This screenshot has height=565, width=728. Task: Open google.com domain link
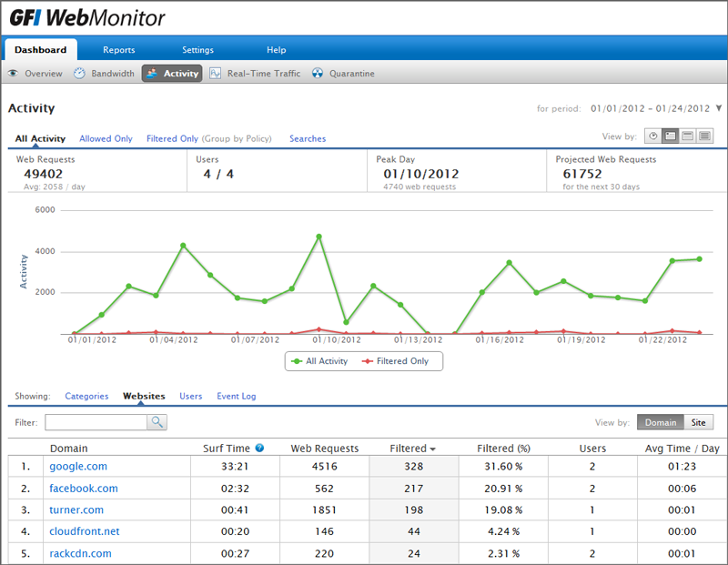tap(78, 466)
